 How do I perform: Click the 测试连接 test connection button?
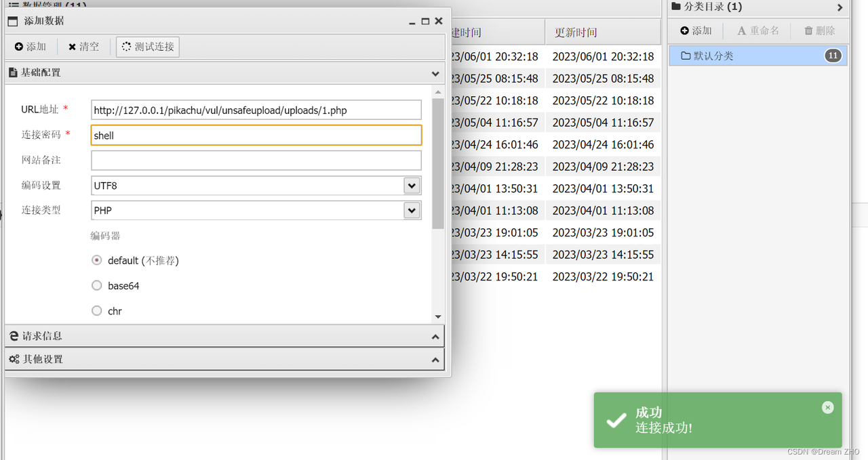(x=148, y=47)
